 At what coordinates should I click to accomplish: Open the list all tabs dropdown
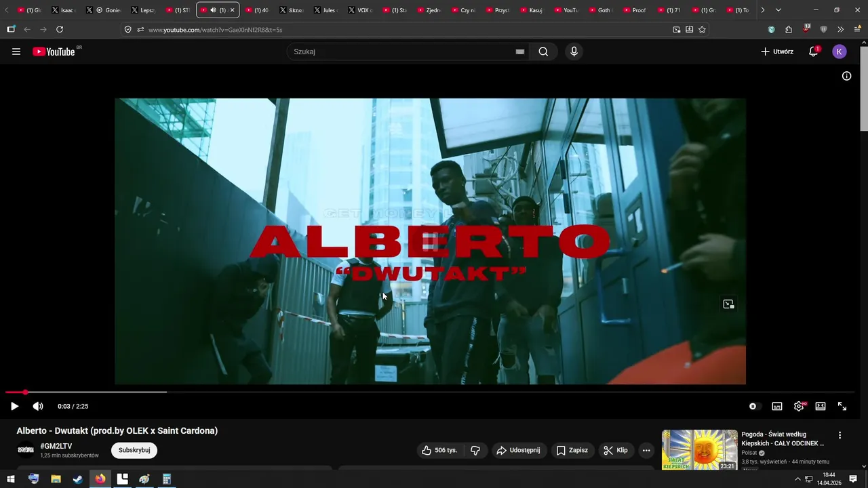[x=778, y=10]
